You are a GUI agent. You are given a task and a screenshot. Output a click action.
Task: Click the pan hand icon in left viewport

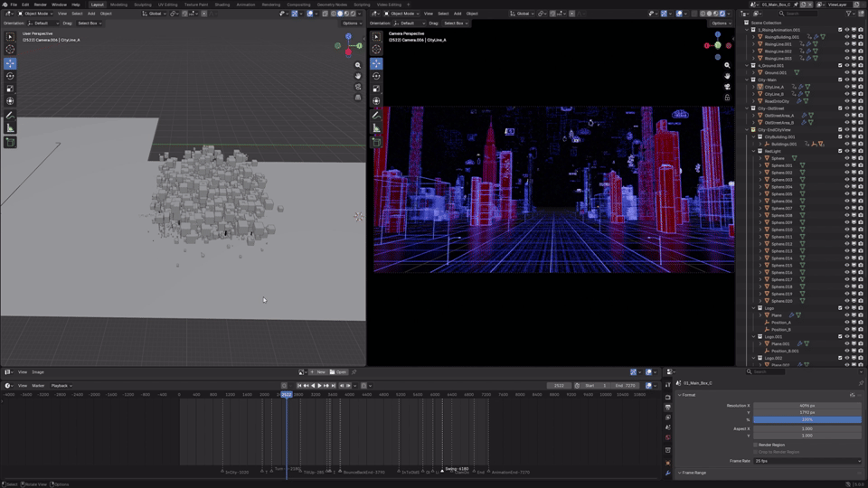[x=358, y=76]
